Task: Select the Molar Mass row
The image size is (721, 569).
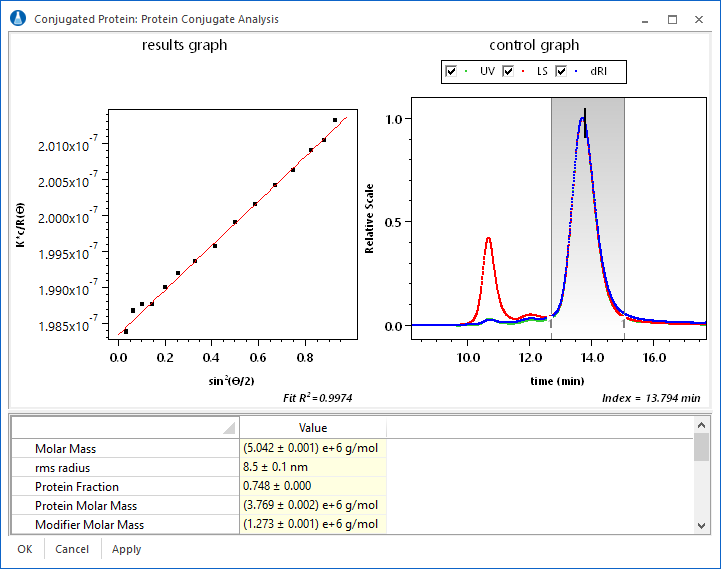Action: (125, 449)
